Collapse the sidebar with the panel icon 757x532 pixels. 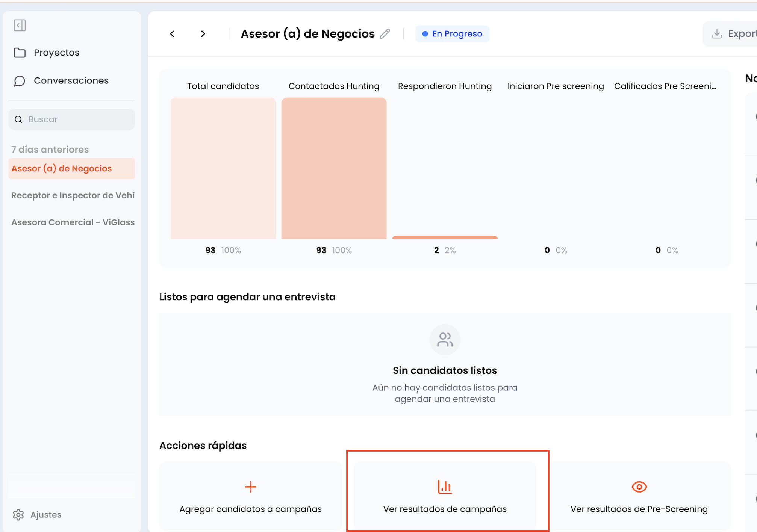20,25
